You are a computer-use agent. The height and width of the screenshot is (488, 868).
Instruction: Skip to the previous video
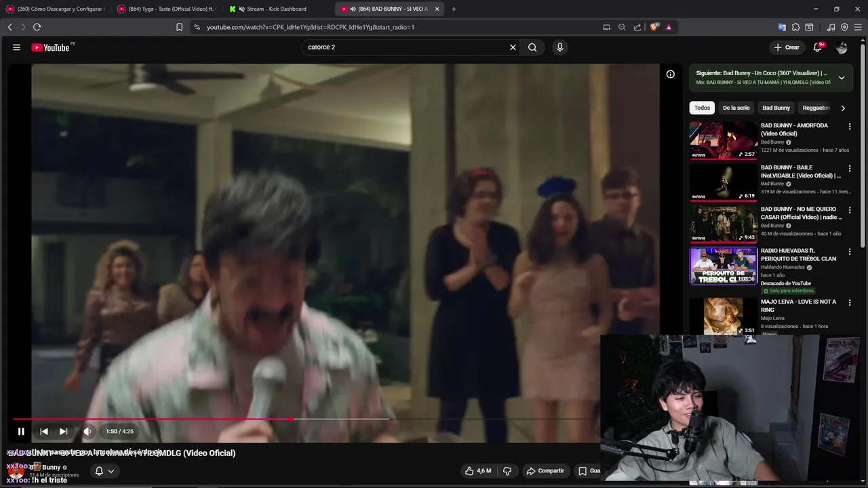coord(43,431)
